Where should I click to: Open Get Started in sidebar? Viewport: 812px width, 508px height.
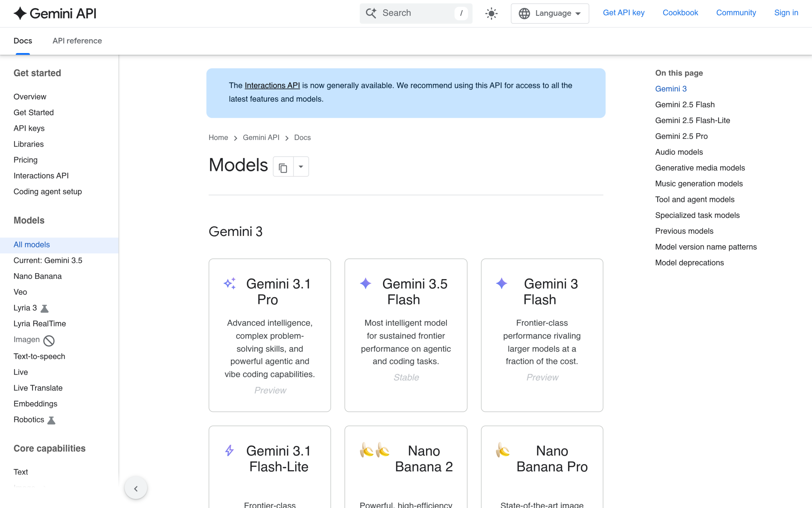(34, 112)
